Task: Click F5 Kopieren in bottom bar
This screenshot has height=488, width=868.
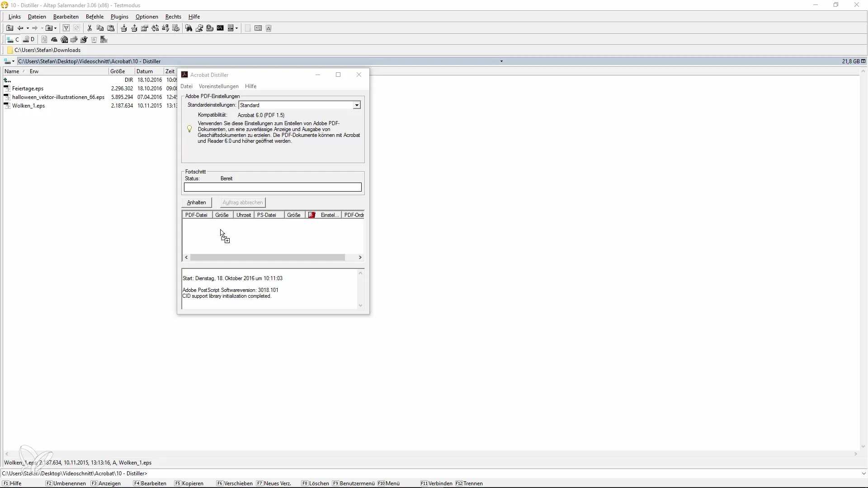Action: click(x=189, y=483)
